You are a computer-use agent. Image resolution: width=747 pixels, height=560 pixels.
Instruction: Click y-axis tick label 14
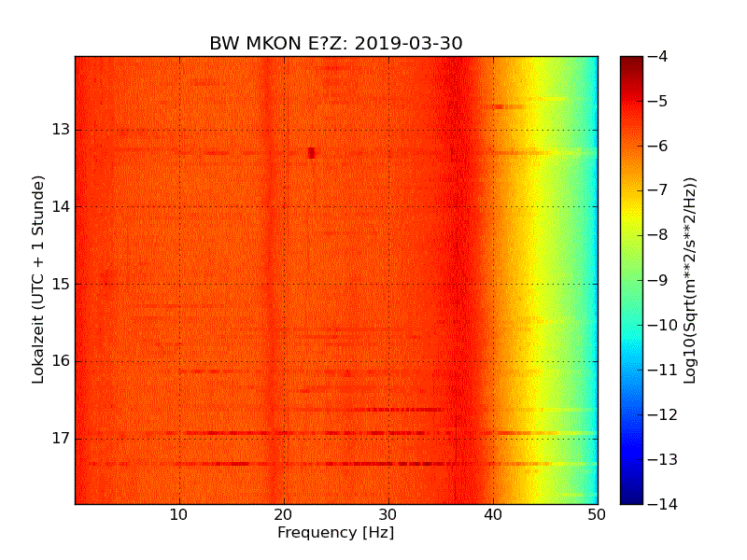pyautogui.click(x=61, y=206)
